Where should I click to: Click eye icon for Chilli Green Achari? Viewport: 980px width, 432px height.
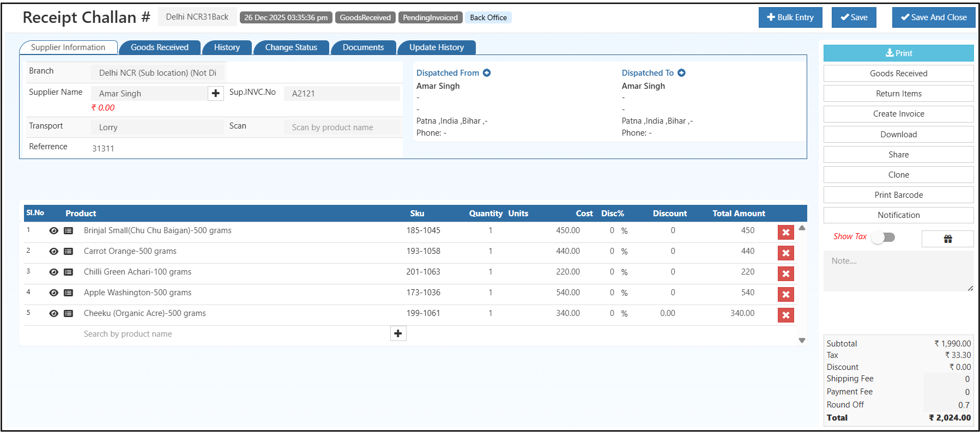pos(53,272)
